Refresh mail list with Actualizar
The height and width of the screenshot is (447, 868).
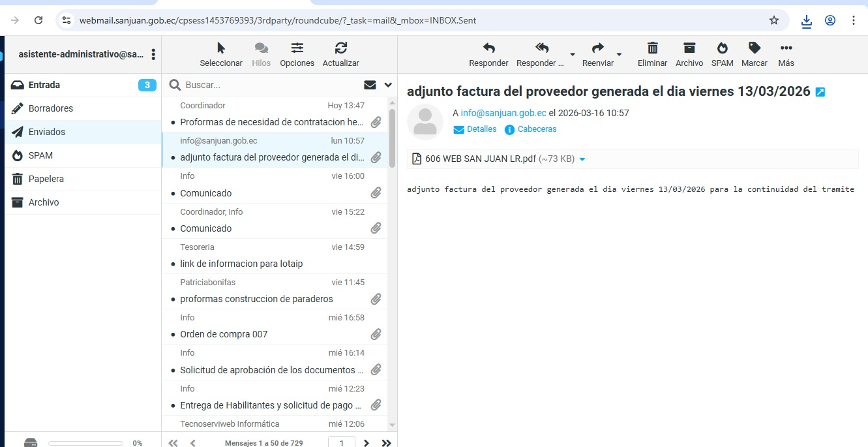coord(340,48)
